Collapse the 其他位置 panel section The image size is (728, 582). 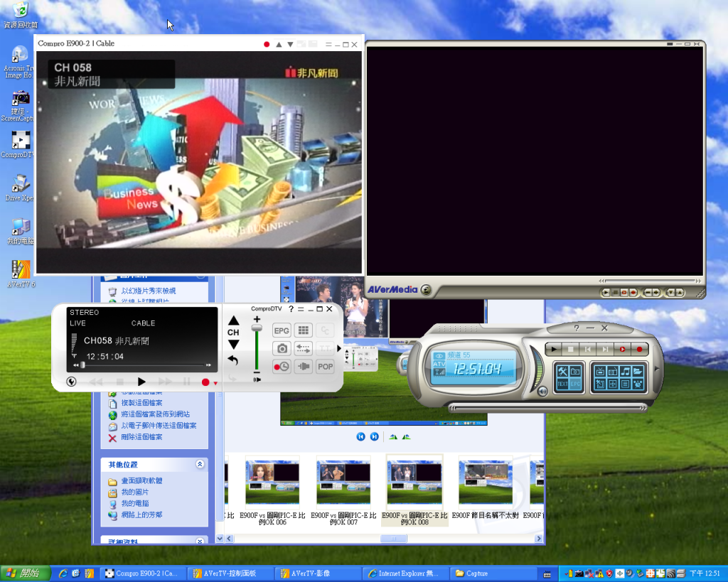tap(200, 464)
